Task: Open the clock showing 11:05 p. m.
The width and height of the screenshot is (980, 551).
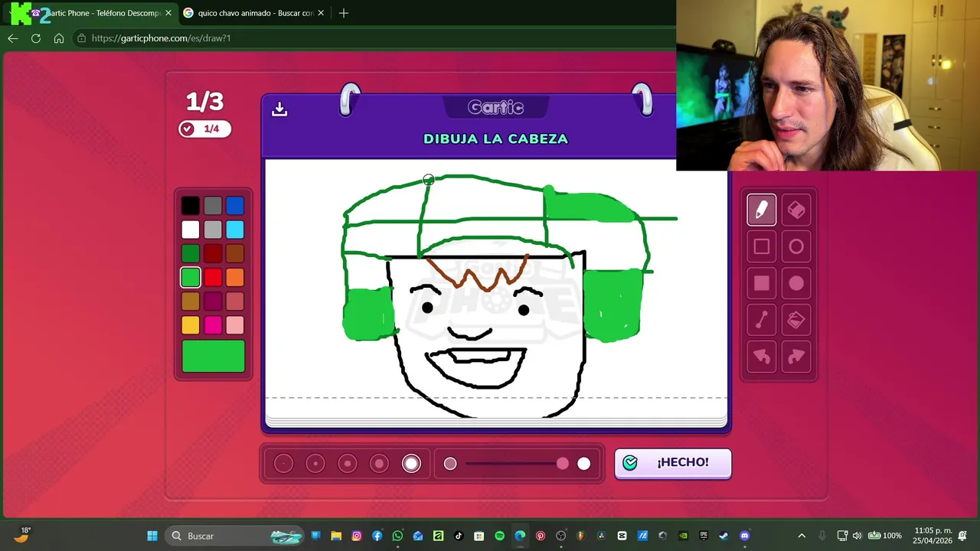Action: coord(932,536)
